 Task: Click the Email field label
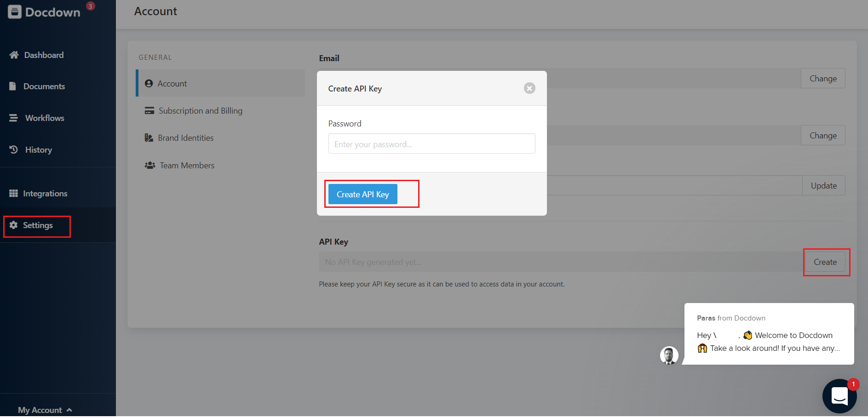329,58
